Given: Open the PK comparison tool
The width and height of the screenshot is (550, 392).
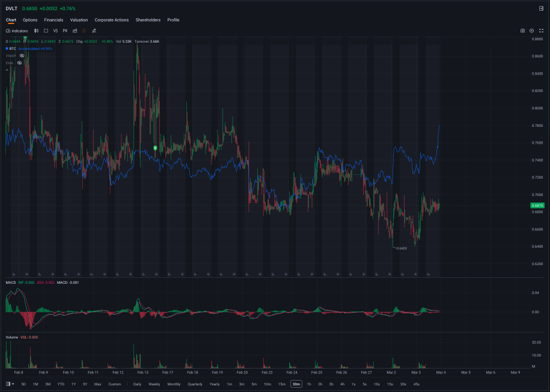Looking at the screenshot, I should 65,31.
